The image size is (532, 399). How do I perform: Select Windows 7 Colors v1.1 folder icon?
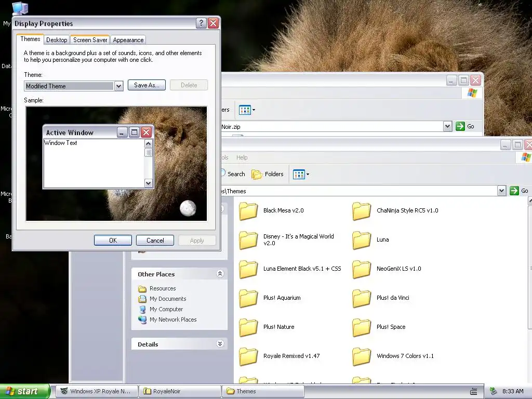pyautogui.click(x=362, y=356)
